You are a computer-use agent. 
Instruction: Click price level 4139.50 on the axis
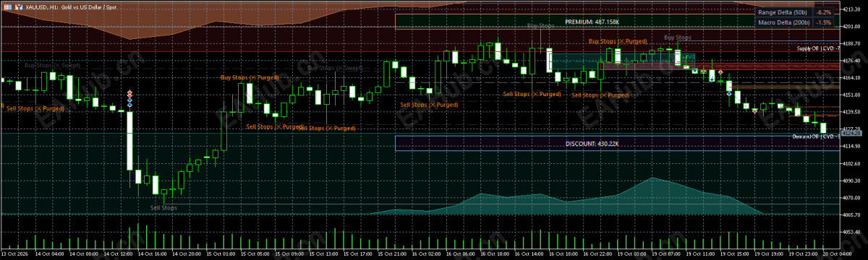(851, 112)
